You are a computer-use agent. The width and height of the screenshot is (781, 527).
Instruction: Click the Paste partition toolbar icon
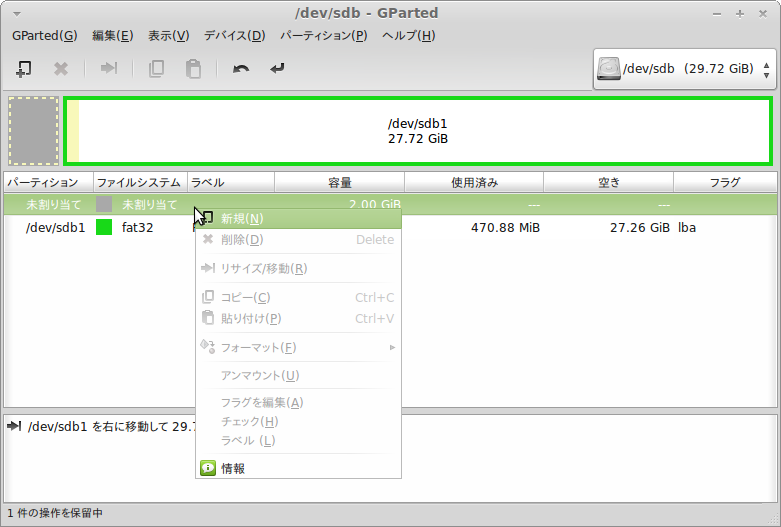193,69
